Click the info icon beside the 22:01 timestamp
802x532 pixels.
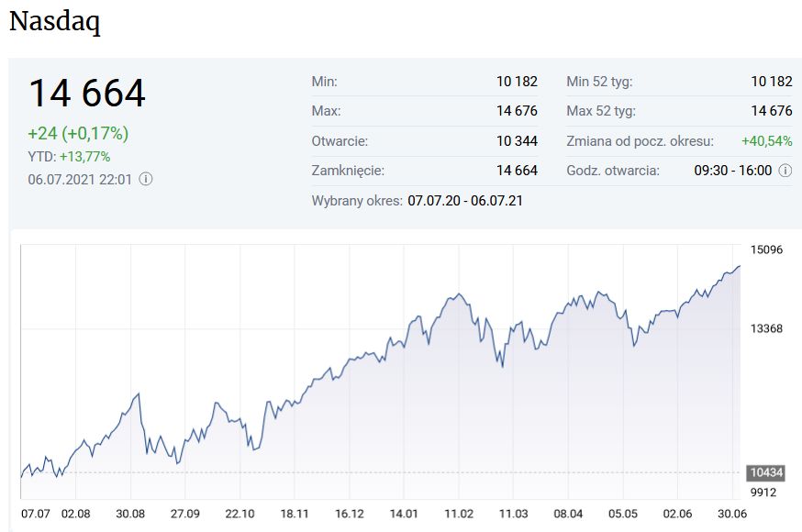coord(146,179)
